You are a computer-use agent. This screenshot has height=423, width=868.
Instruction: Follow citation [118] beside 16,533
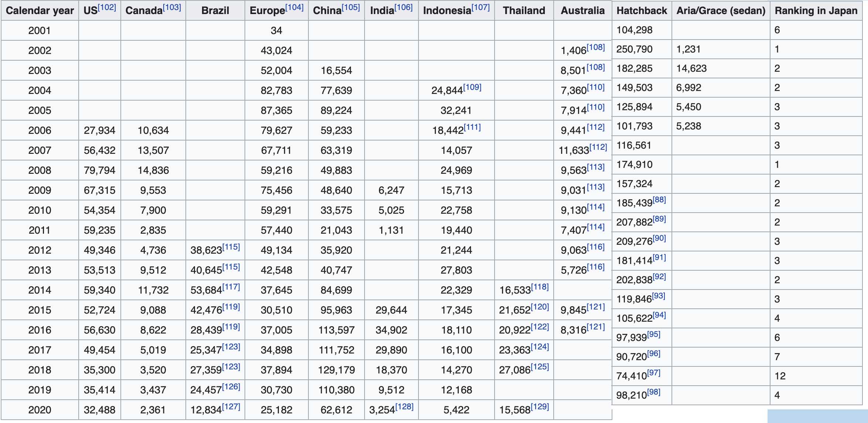pos(540,287)
